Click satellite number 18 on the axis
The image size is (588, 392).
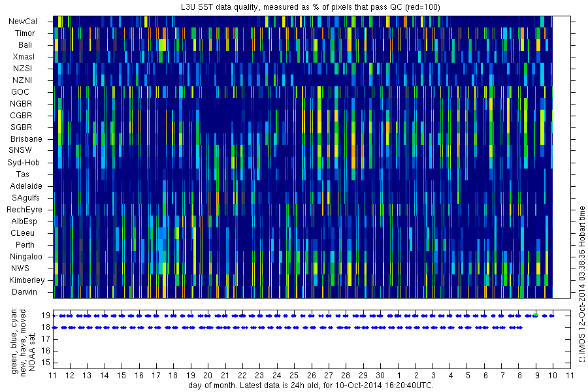pos(46,327)
